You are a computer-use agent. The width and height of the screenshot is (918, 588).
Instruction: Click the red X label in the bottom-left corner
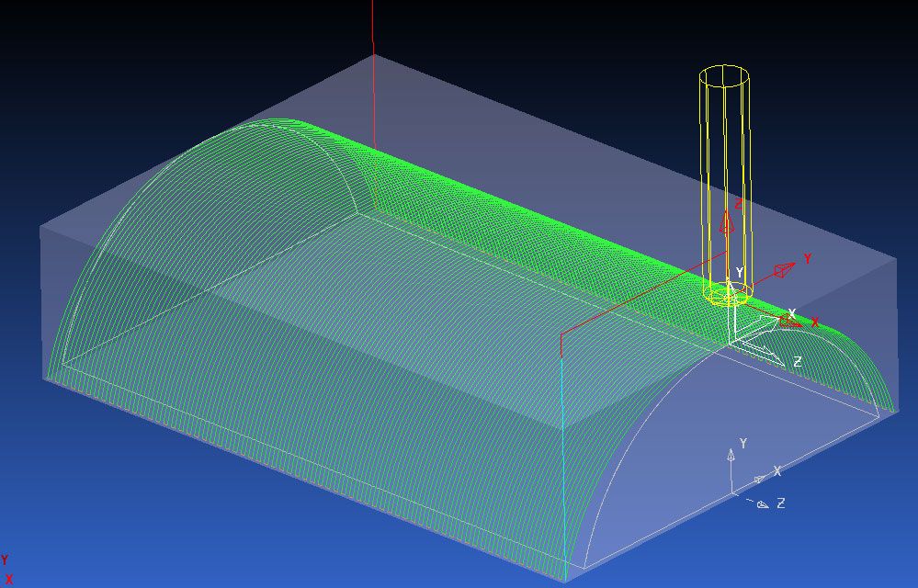click(x=9, y=579)
